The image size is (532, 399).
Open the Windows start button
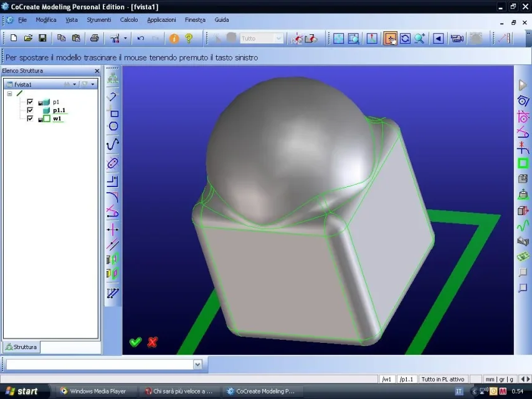coord(22,391)
